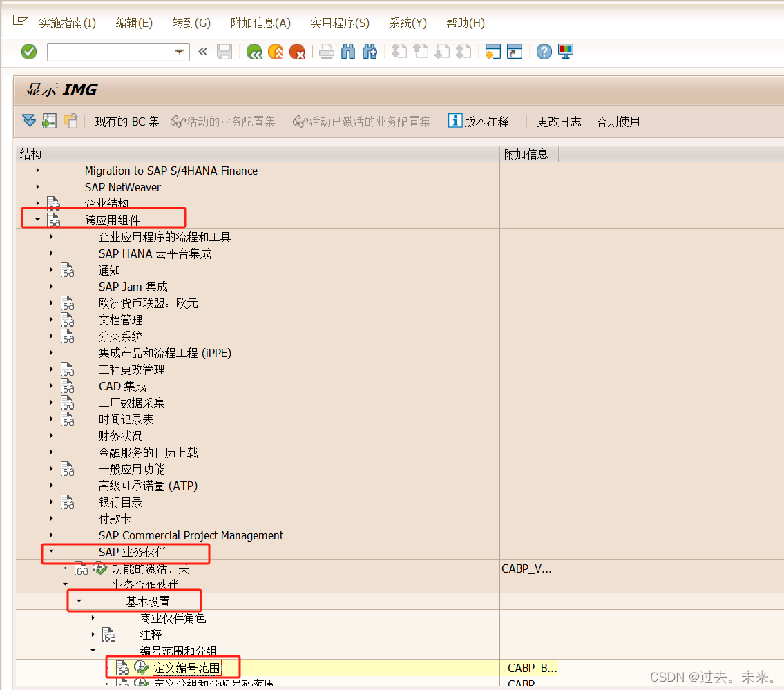The width and height of the screenshot is (784, 690).
Task: Click the Print icon
Action: 327,52
